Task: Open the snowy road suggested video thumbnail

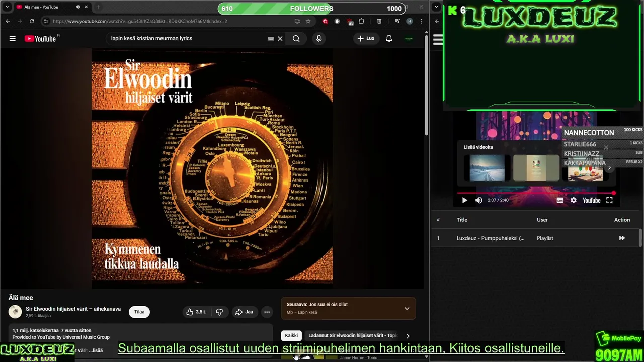Action: [x=487, y=168]
